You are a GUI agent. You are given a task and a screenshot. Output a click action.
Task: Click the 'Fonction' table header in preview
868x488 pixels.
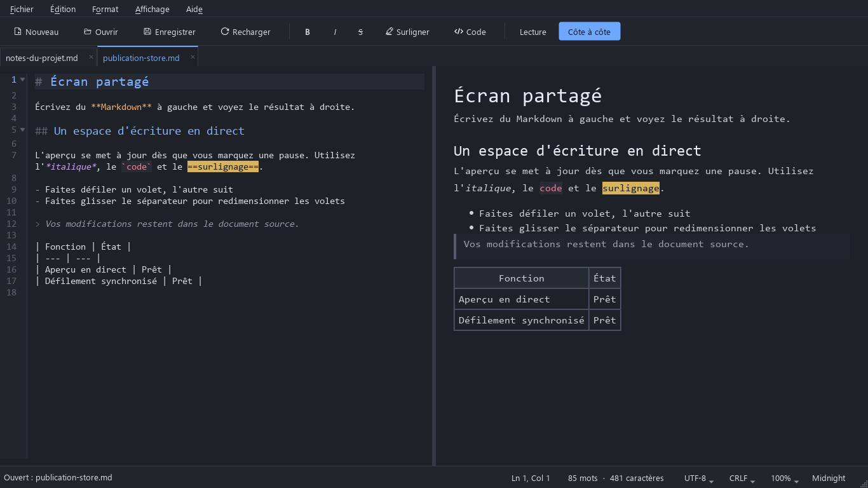pyautogui.click(x=522, y=278)
